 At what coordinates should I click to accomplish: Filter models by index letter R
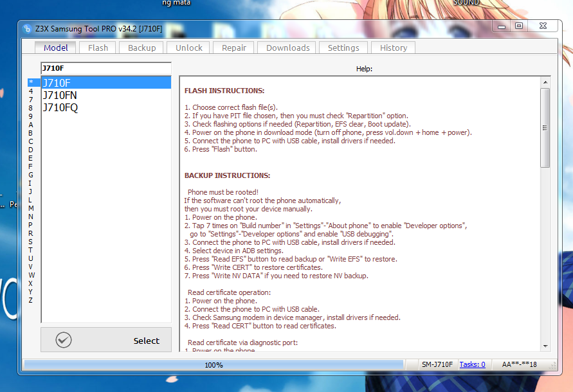31,233
